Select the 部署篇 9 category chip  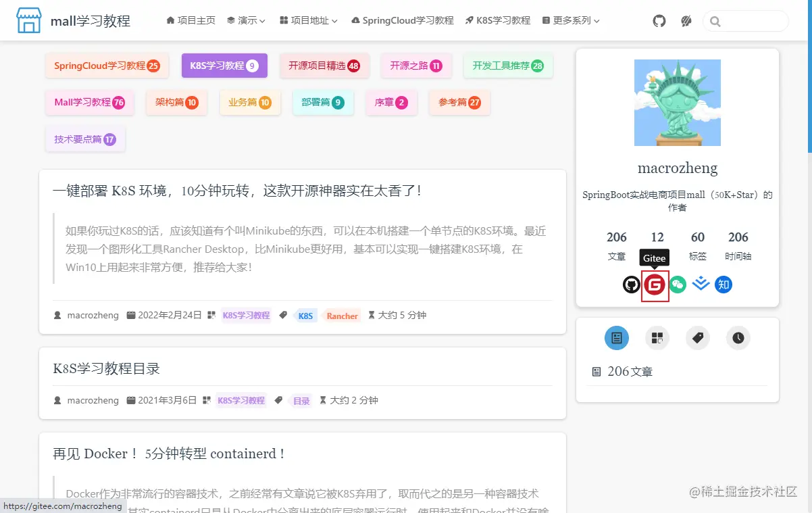pyautogui.click(x=323, y=103)
